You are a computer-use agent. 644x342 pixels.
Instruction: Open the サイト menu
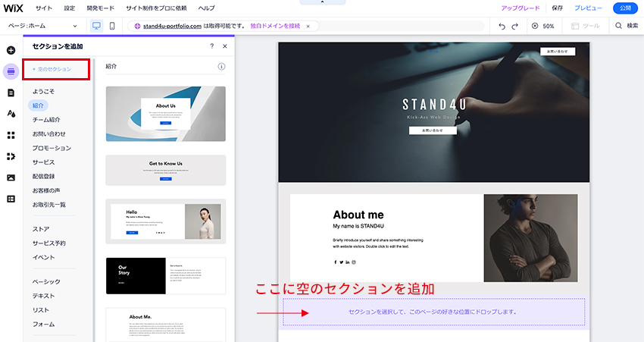tap(44, 8)
